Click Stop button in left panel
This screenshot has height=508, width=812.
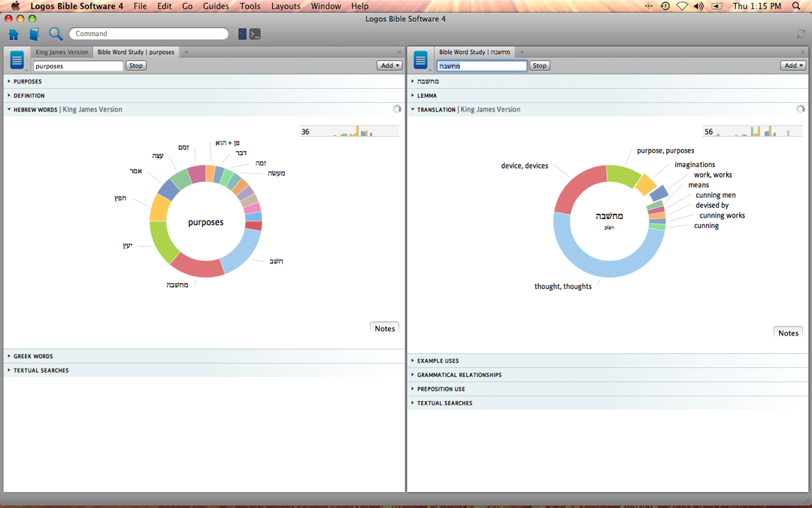[x=136, y=65]
